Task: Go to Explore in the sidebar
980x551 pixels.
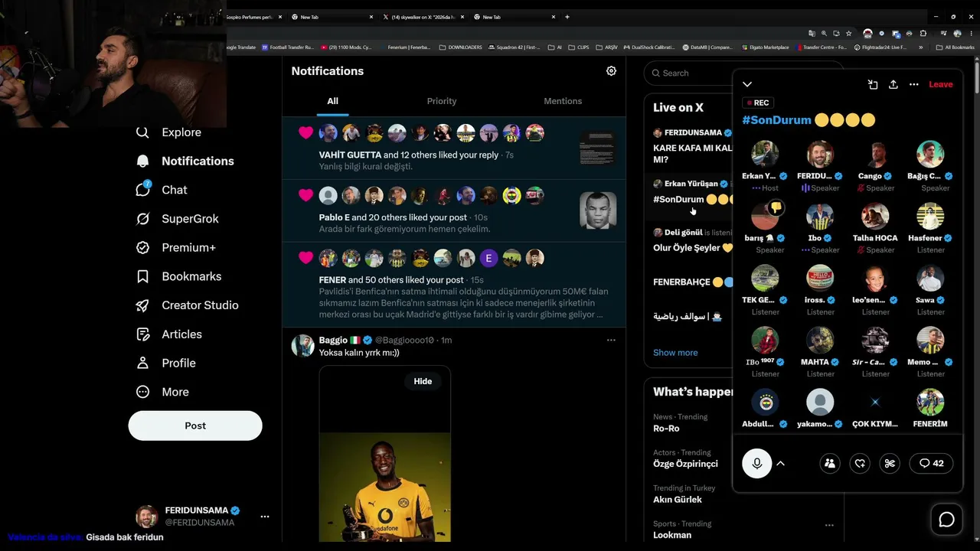Action: coord(169,132)
